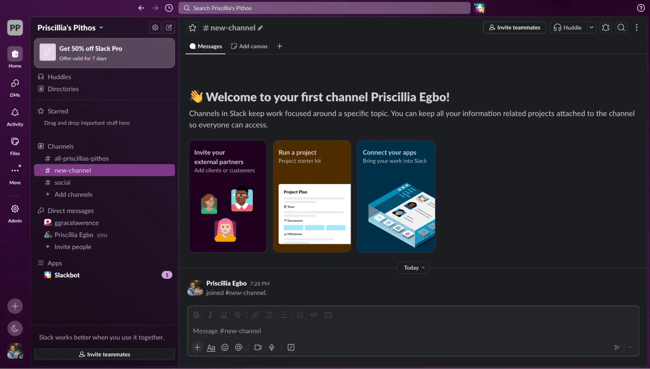
Task: Open the Add canvas tab
Action: [x=249, y=46]
